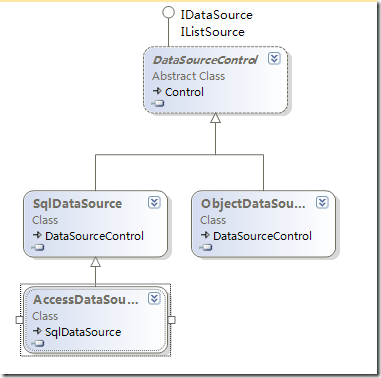Expand the AccessDataSource class chevron
Image resolution: width=381 pixels, height=378 pixels.
pyautogui.click(x=154, y=298)
